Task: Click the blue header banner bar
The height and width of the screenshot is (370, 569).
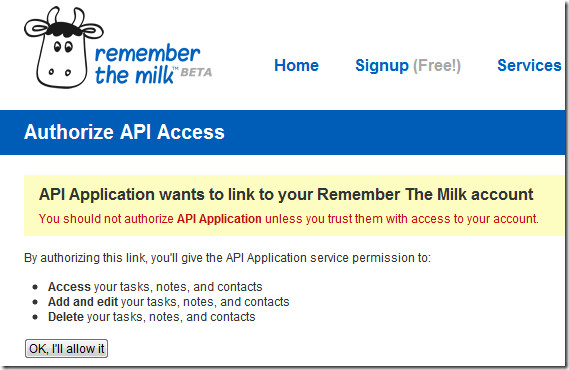Action: [283, 132]
